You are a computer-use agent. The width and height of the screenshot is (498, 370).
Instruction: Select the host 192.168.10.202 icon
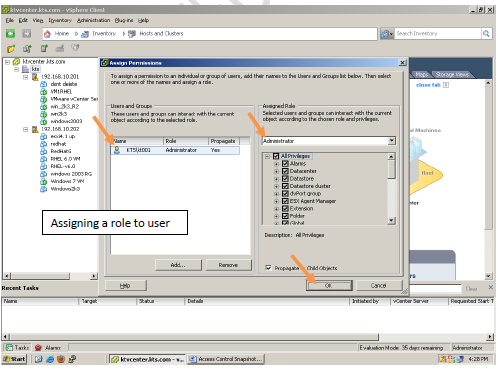[35, 129]
